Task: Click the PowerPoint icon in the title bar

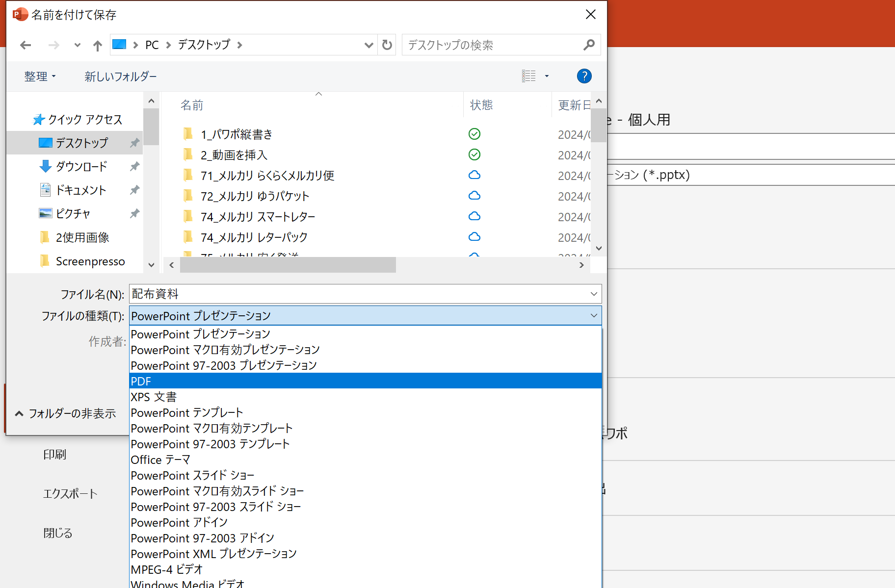Action: pyautogui.click(x=20, y=14)
